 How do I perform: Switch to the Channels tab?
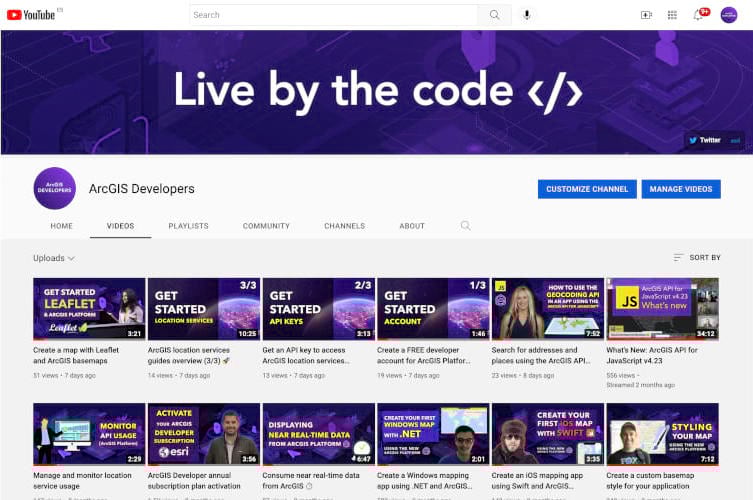point(344,226)
